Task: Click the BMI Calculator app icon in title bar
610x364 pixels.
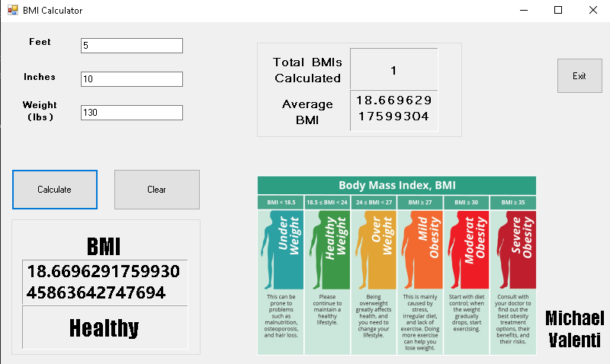Action: (x=12, y=11)
